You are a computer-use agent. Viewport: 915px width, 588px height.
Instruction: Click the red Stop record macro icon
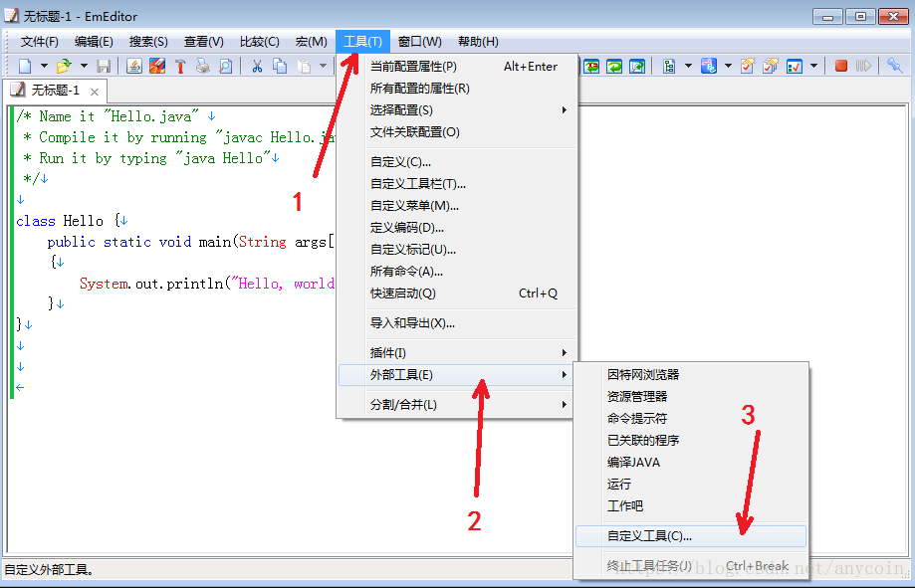click(x=841, y=66)
